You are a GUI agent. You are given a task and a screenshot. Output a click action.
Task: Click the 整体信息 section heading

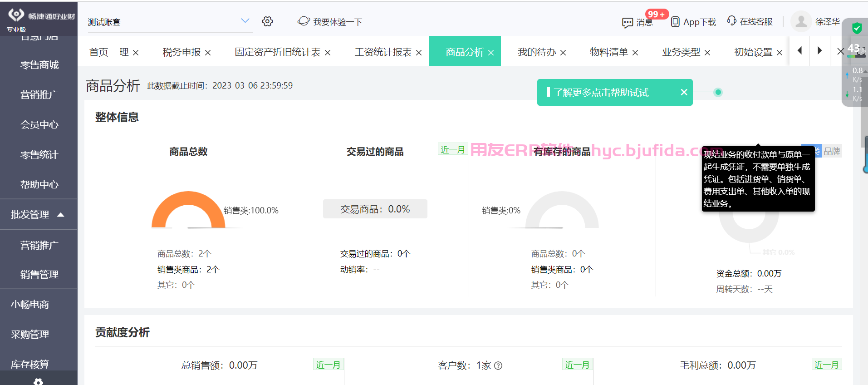coord(117,117)
